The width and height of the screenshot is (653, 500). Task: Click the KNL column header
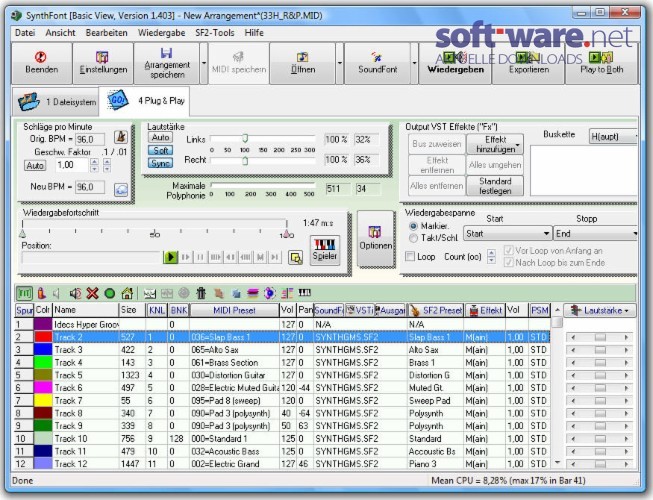[157, 310]
